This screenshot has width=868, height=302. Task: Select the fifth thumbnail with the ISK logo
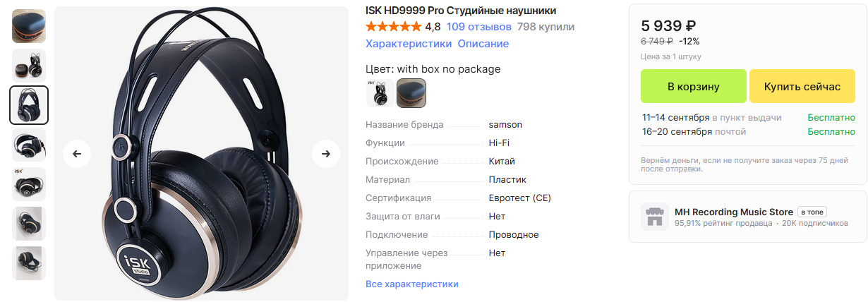tap(29, 184)
